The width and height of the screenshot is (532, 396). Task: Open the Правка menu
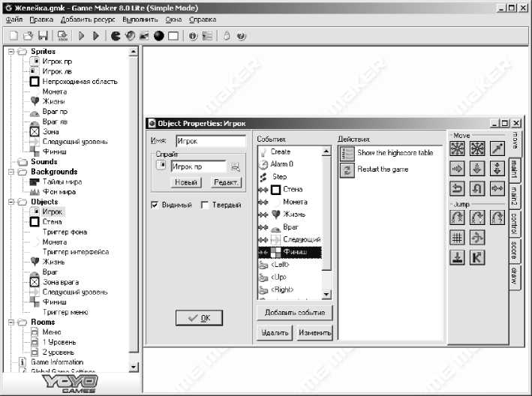[41, 19]
